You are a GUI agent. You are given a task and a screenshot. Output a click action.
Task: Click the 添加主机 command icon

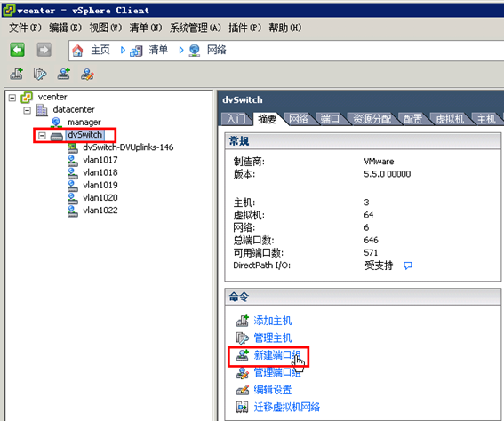click(x=243, y=321)
